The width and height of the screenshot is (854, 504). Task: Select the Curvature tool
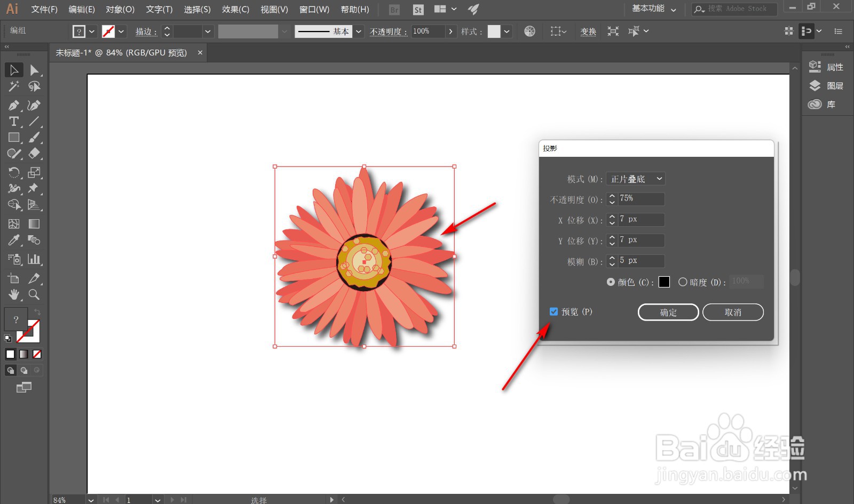click(x=34, y=105)
